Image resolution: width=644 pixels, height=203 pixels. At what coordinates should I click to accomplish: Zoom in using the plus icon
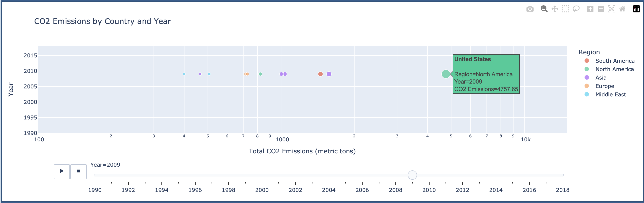coord(591,10)
